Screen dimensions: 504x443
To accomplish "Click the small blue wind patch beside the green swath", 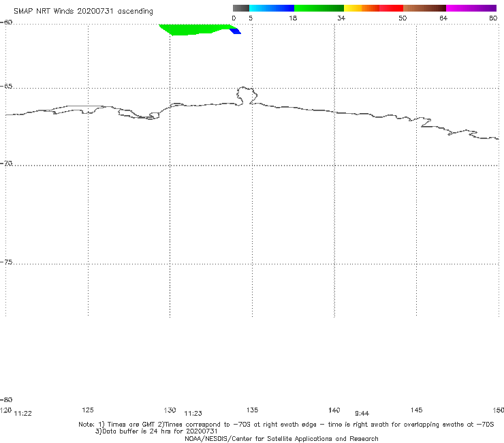I will (236, 31).
